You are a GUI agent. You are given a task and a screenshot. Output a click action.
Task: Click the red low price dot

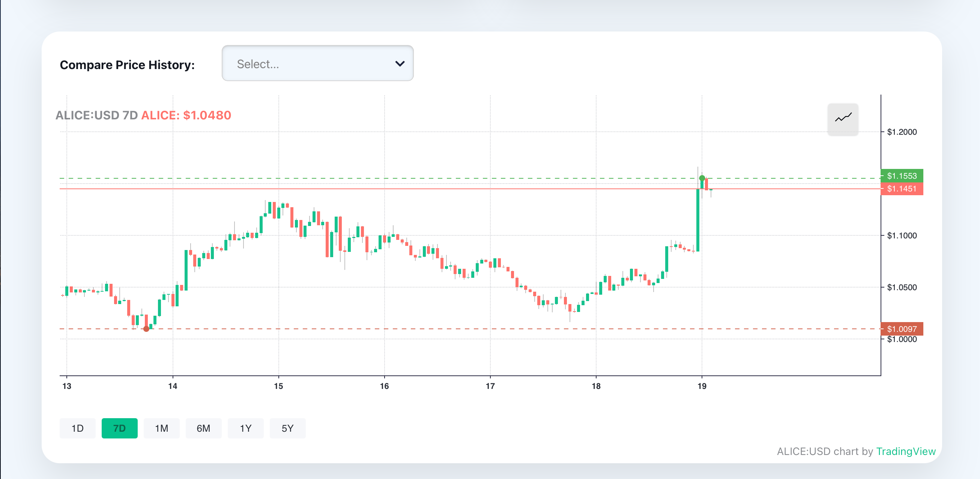pos(146,328)
